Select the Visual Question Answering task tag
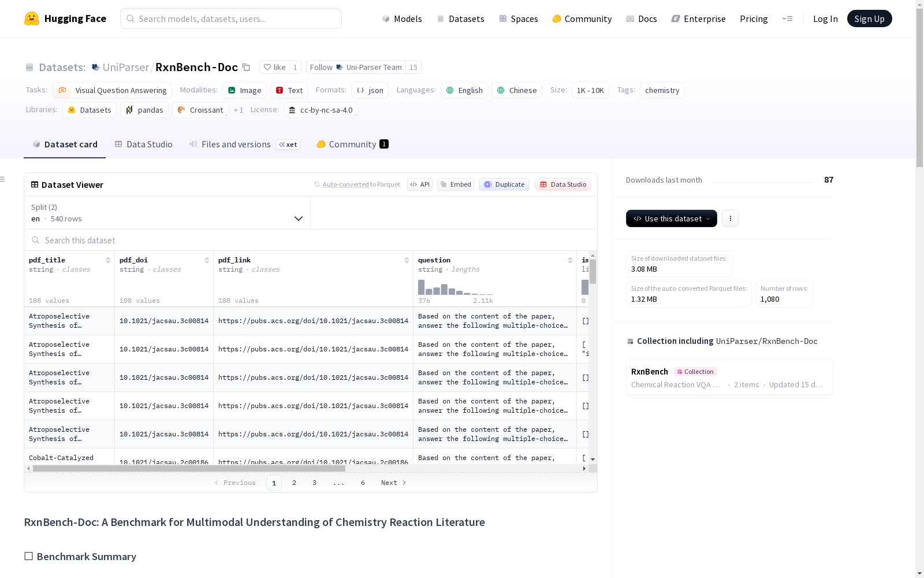This screenshot has width=924, height=578. (x=112, y=90)
